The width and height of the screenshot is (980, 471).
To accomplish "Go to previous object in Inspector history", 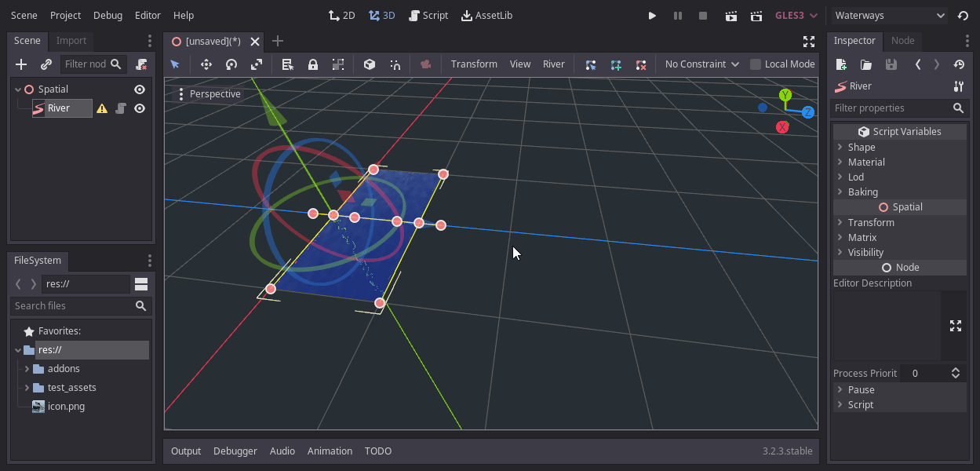I will pyautogui.click(x=918, y=64).
